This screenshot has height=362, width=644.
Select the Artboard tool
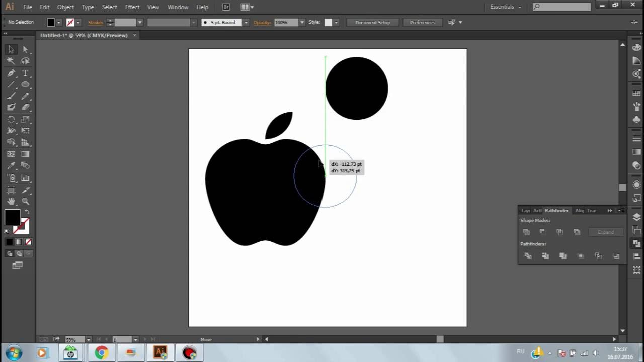tap(11, 190)
